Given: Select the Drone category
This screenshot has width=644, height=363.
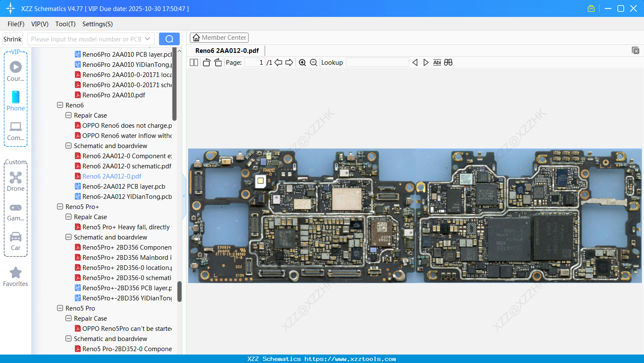Looking at the screenshot, I should click(x=16, y=181).
